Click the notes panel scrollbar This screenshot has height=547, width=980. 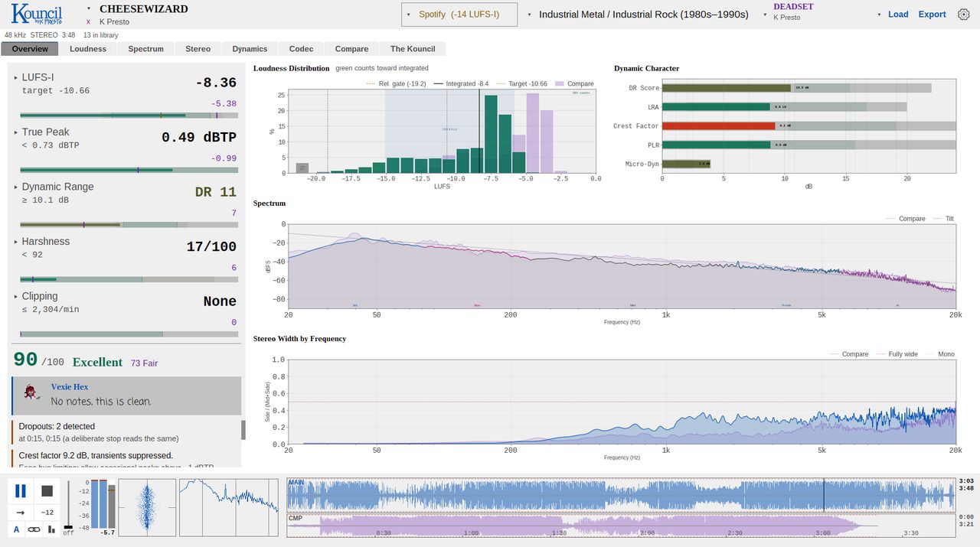[x=243, y=430]
